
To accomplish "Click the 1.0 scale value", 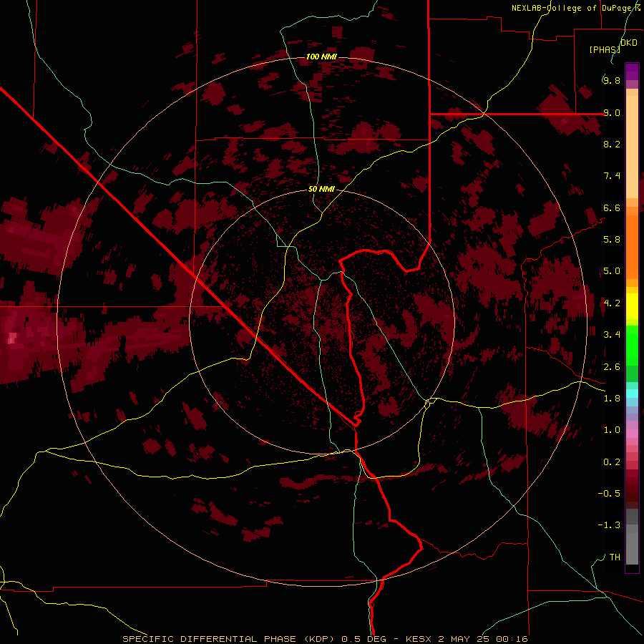I will [612, 430].
